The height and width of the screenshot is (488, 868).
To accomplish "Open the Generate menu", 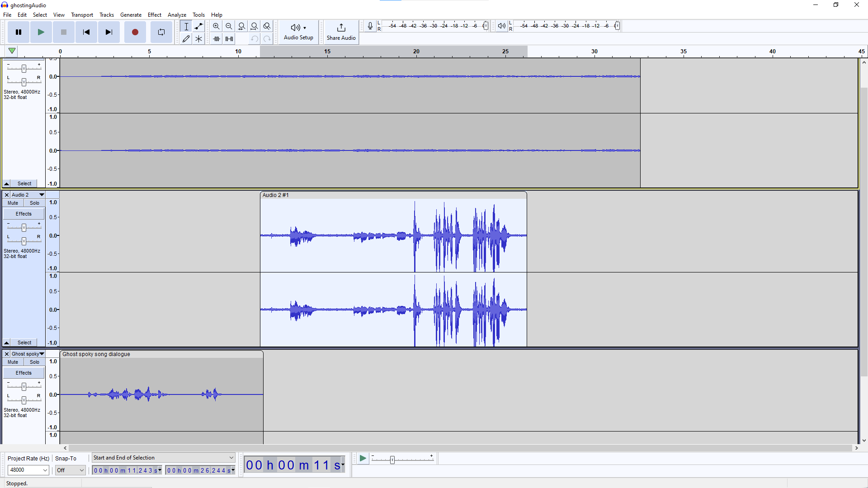I will [x=131, y=15].
